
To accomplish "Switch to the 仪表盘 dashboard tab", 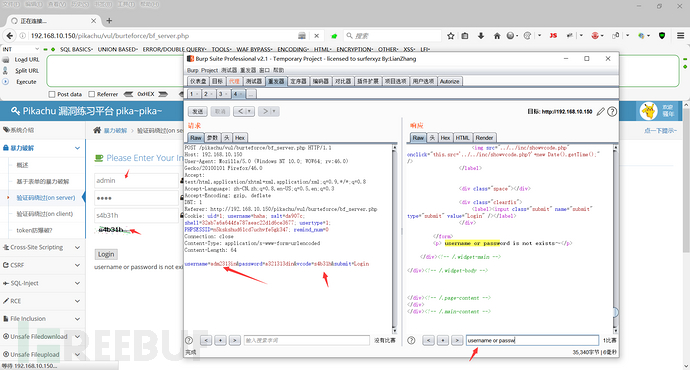I will pos(198,81).
